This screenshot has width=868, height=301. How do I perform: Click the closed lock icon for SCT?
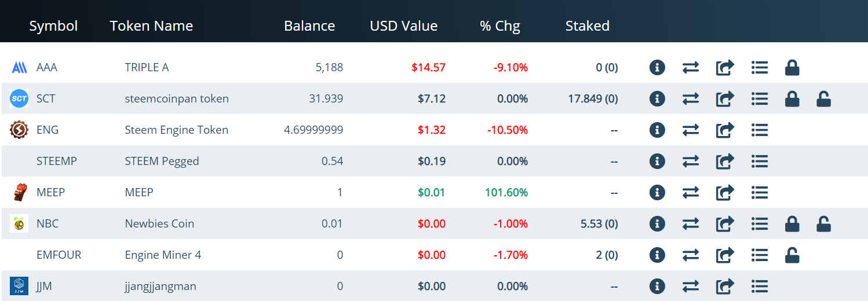(792, 99)
